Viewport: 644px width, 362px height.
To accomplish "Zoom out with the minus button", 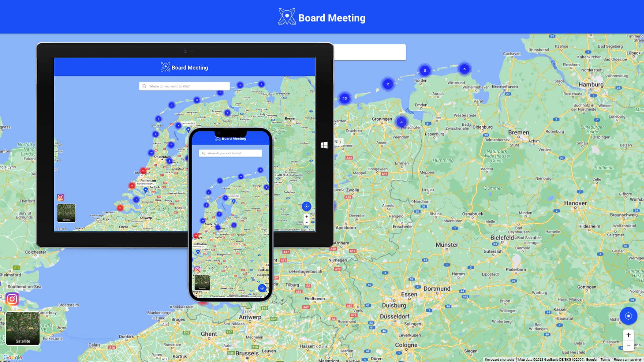I will point(628,346).
